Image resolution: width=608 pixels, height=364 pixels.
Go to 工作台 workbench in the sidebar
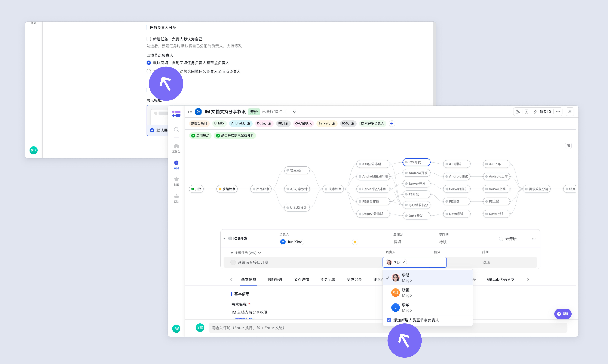click(x=176, y=148)
